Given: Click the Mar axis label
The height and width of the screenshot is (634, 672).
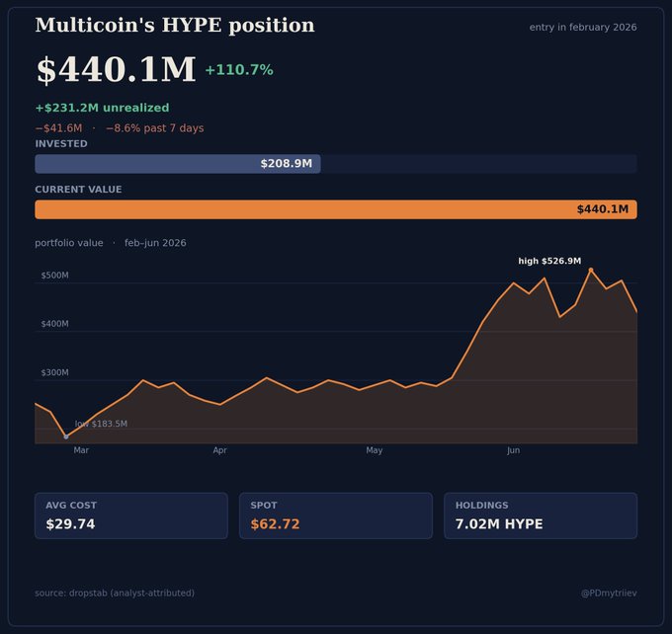Looking at the screenshot, I should point(81,450).
